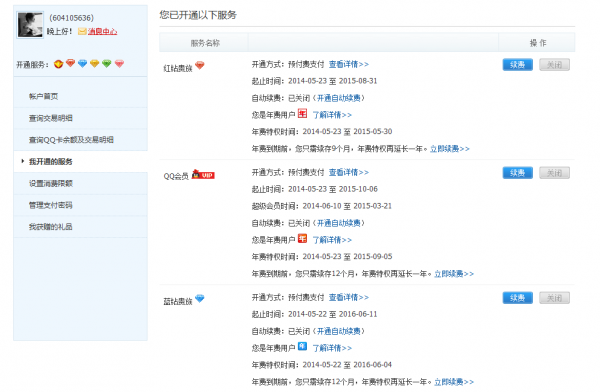Click the 服务名称 column header

point(205,43)
